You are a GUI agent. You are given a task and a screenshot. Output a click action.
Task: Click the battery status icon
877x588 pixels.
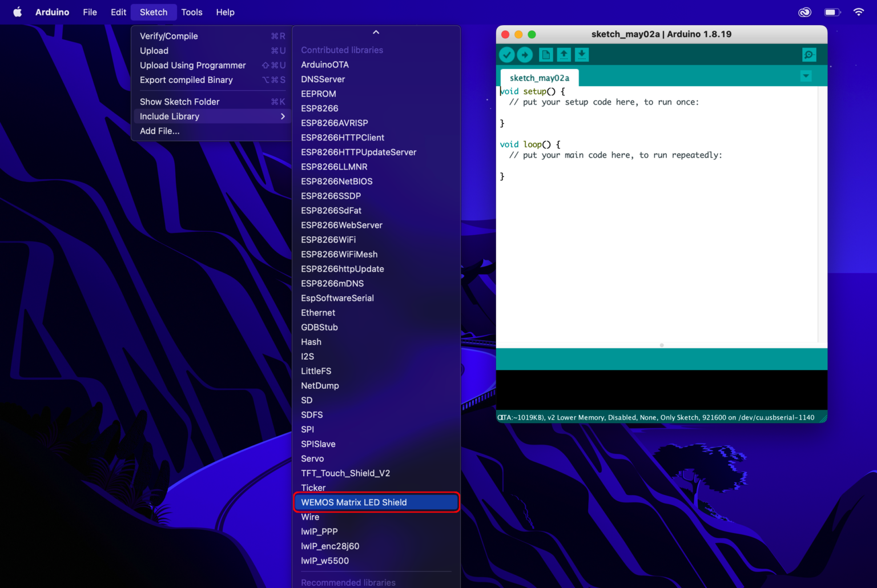tap(832, 12)
